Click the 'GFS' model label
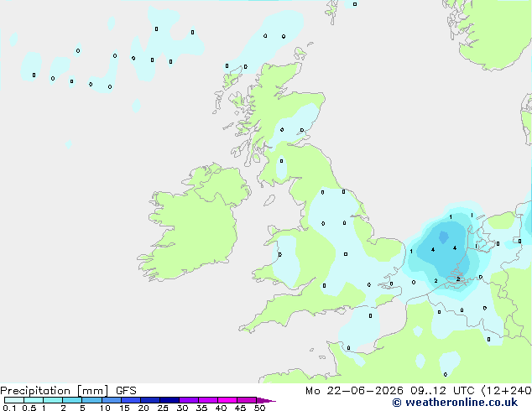532x411 pixels. pos(126,391)
